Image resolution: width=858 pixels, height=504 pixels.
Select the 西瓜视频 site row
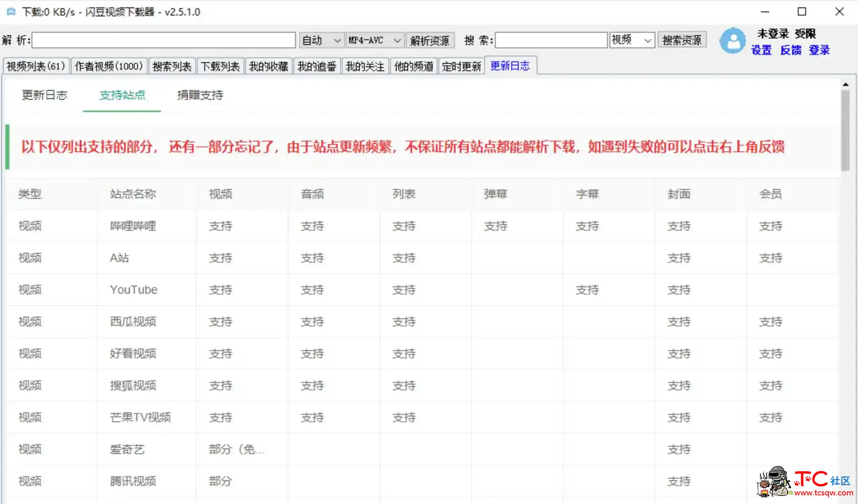coord(422,322)
